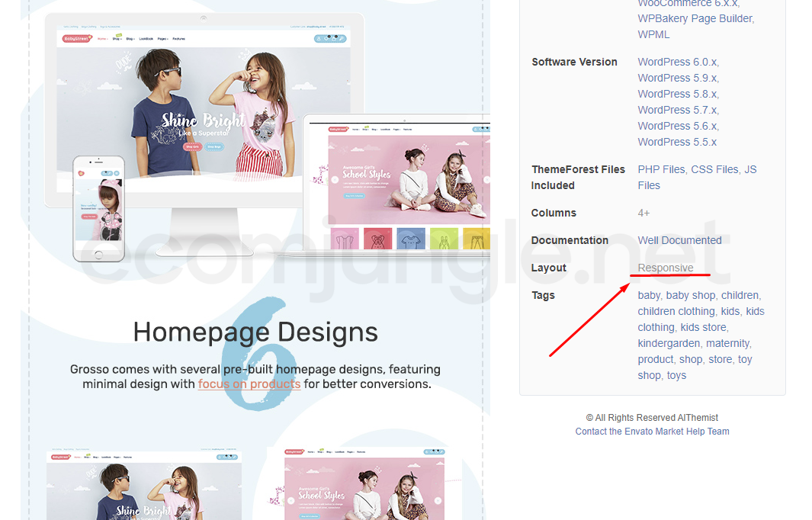Click the smartphone mockup preview image
This screenshot has width=812, height=520.
click(98, 208)
